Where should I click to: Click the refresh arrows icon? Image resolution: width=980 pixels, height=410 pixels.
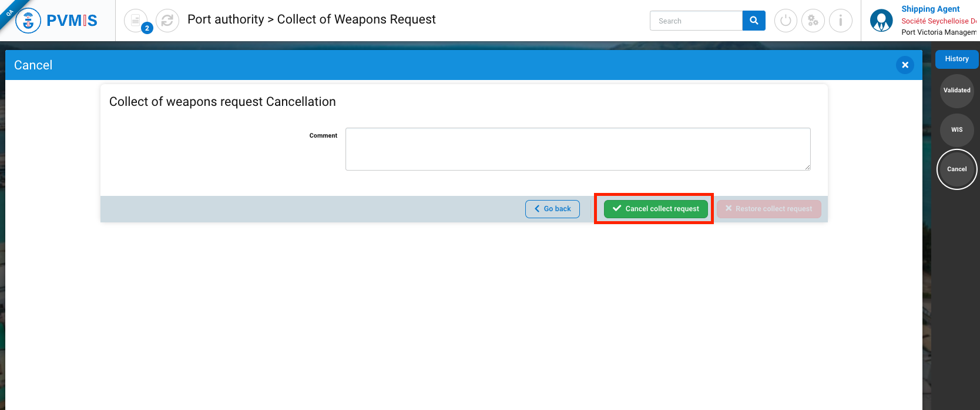click(167, 21)
